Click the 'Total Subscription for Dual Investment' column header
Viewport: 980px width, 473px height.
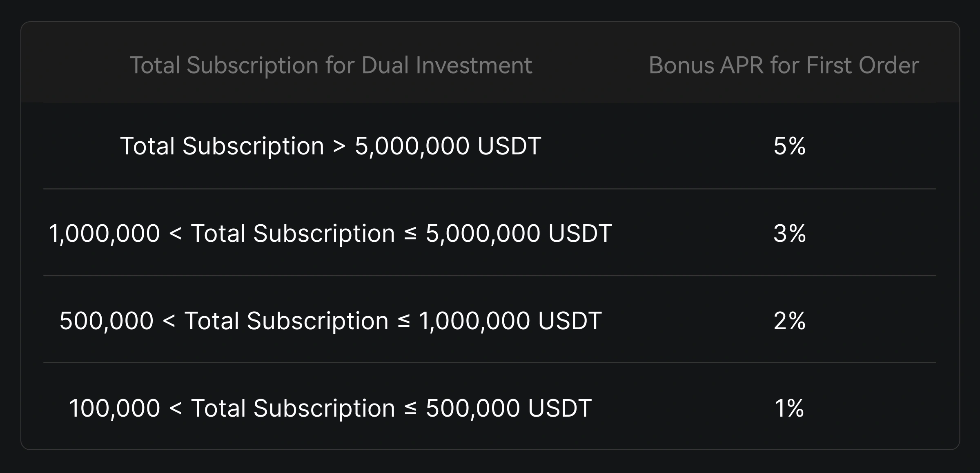(x=331, y=65)
